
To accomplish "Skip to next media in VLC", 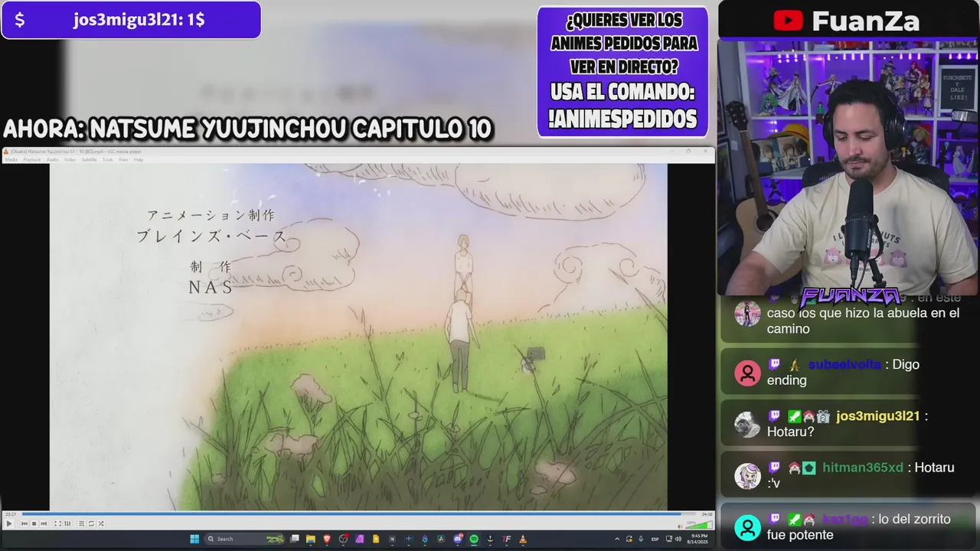I will [x=44, y=523].
